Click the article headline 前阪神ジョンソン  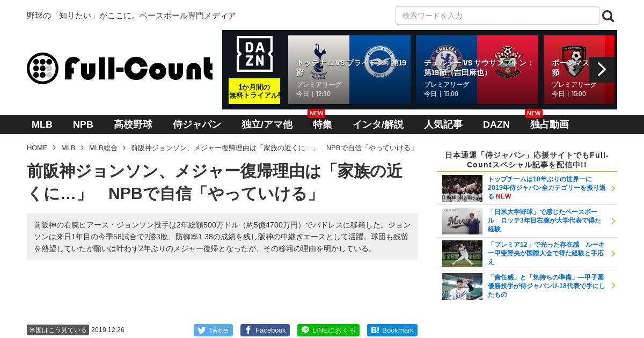[215, 182]
